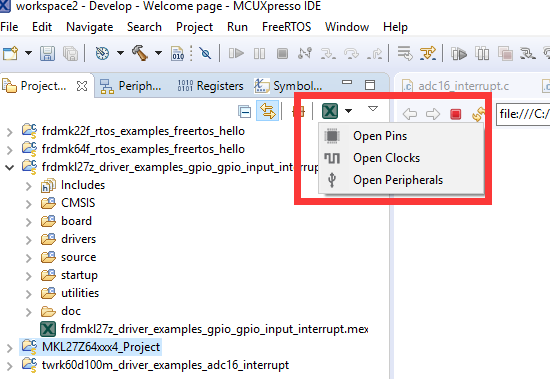Click the Save icon in toolbar
This screenshot has width=550, height=379.
pyautogui.click(x=47, y=53)
